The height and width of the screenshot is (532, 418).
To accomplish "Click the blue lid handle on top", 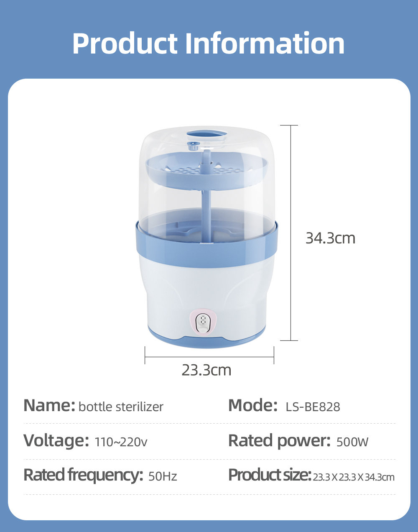I will (x=207, y=136).
